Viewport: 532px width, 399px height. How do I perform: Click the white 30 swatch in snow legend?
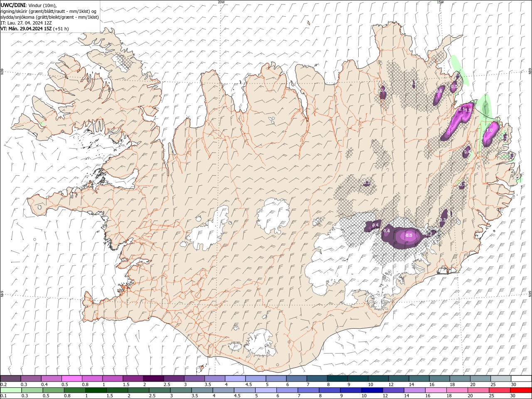point(521,379)
